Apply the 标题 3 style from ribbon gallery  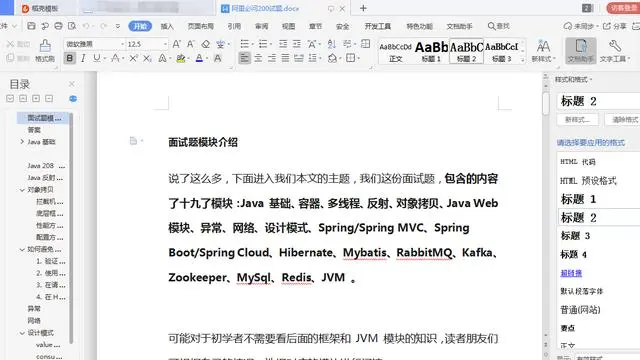502,51
